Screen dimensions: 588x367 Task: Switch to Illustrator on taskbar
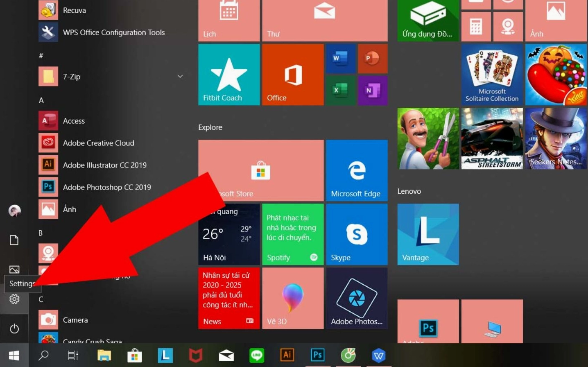287,355
